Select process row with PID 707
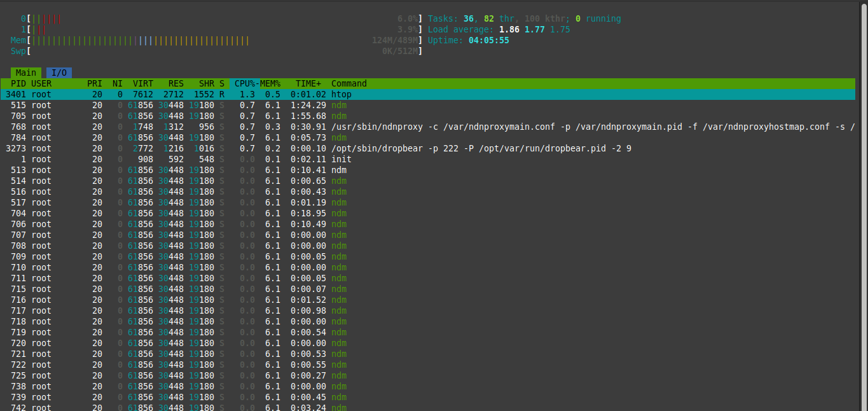This screenshot has width=868, height=411. pos(428,235)
